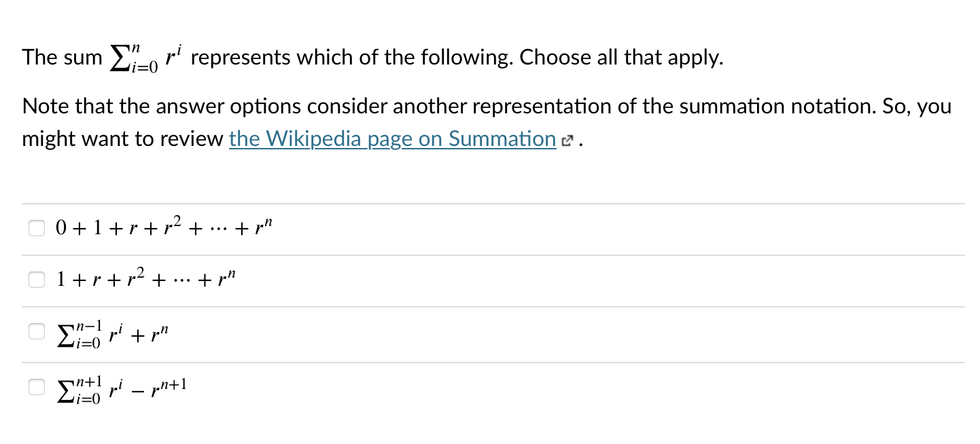
Task: Click the final rⁿ term in second answer
Action: (224, 280)
